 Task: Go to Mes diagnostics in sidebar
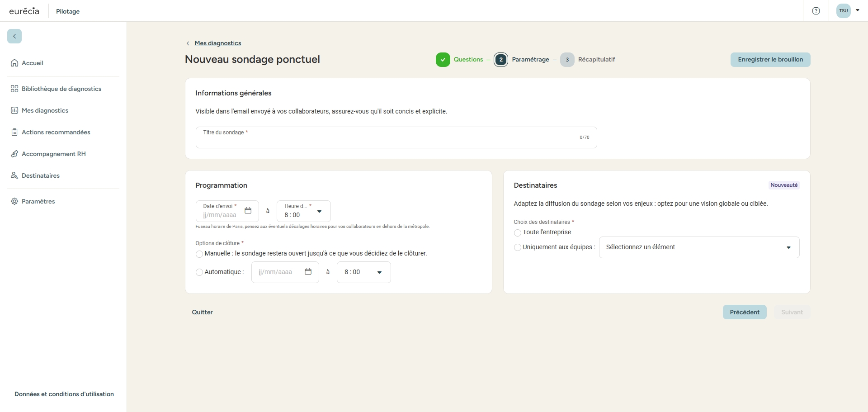tap(45, 111)
